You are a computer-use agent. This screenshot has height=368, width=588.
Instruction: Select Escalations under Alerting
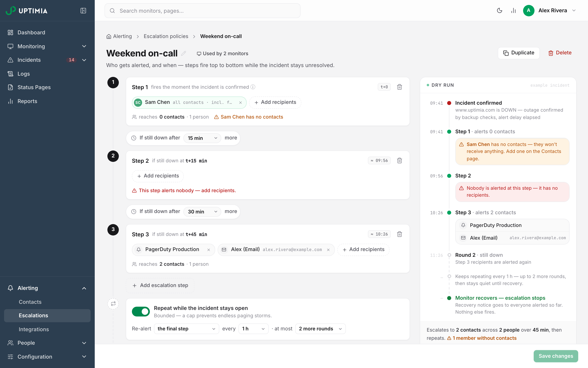point(47,316)
